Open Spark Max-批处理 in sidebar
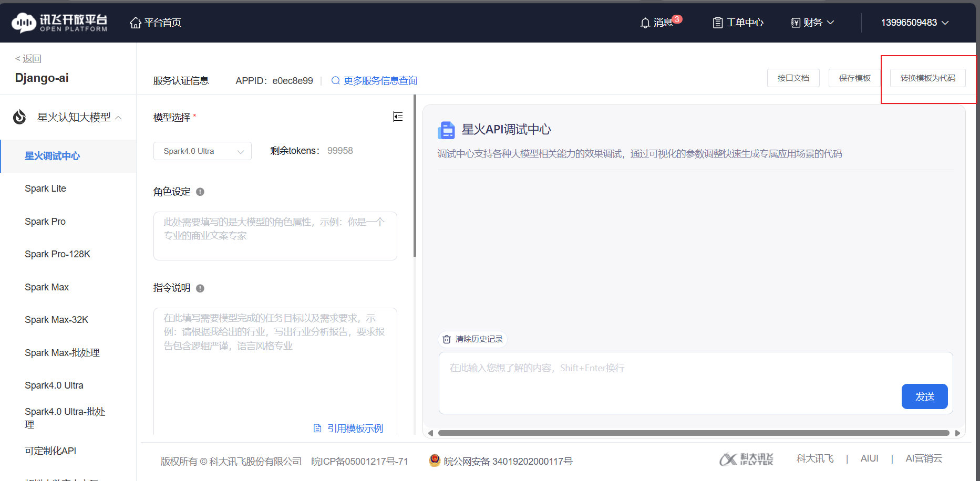This screenshot has height=481, width=980. click(62, 353)
